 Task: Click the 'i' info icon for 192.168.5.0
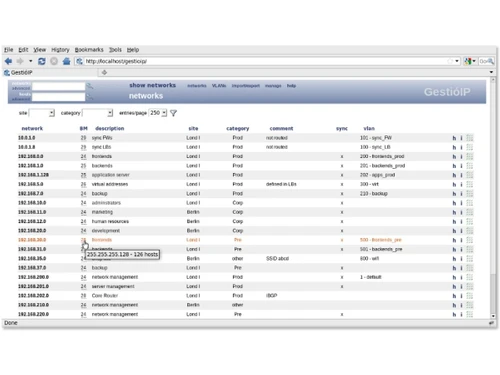point(461,184)
